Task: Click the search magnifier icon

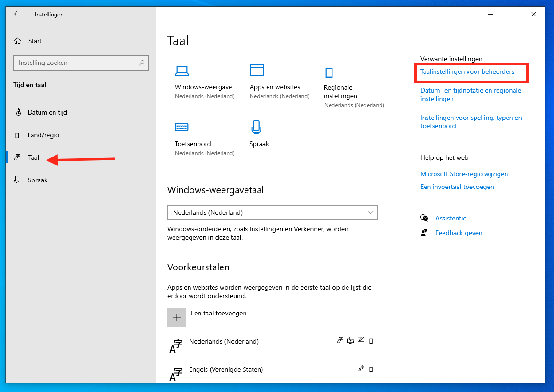Action: click(x=141, y=63)
